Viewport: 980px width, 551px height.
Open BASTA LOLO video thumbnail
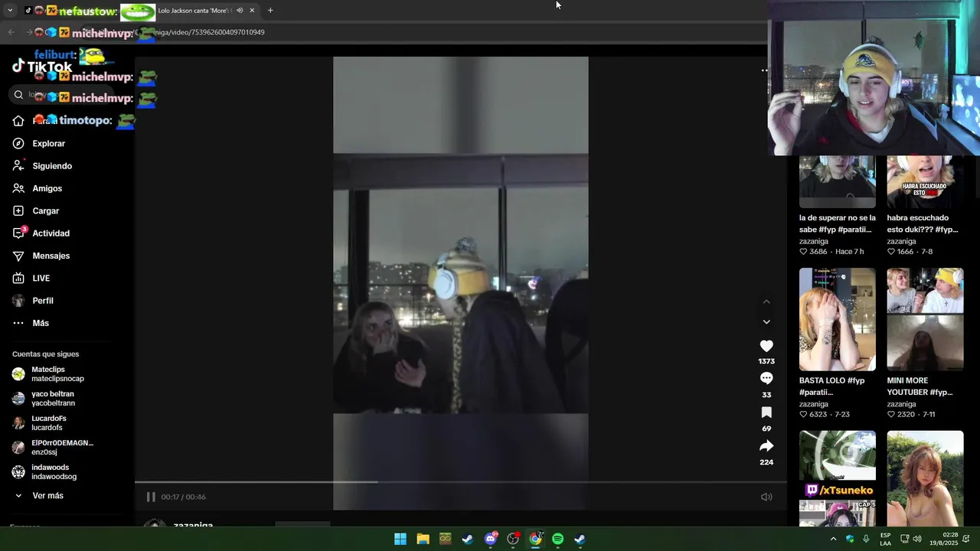[x=838, y=319]
